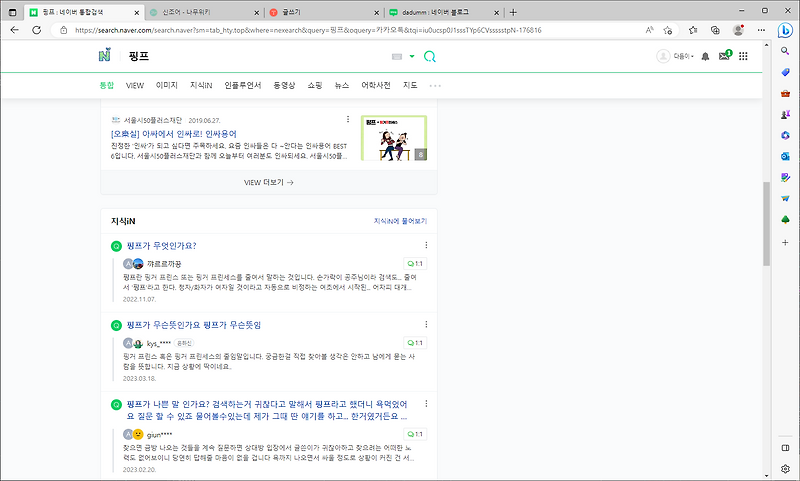Screen dimensions: 800x481
Task: Select the 어학사전 search tab
Action: pyautogui.click(x=376, y=85)
